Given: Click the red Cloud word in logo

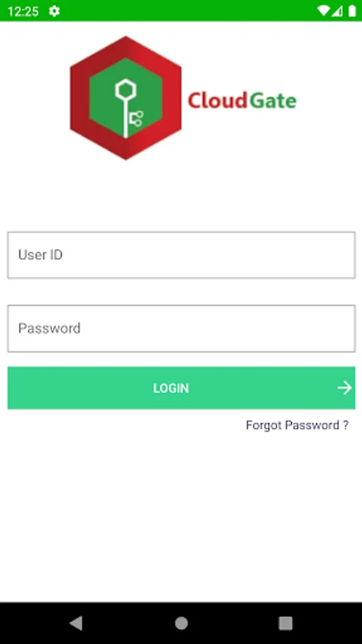Looking at the screenshot, I should pos(218,101).
